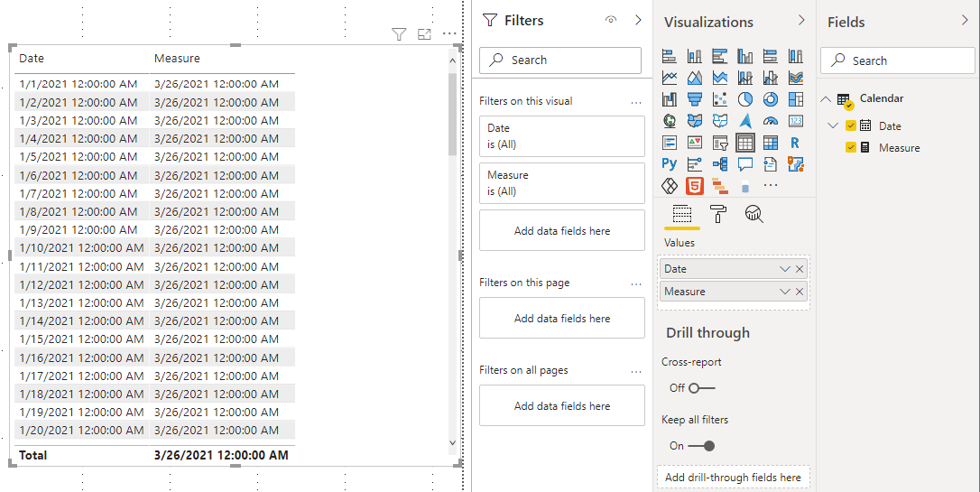The image size is (980, 492).
Task: Collapse the Calendar table in Fields
Action: pos(826,98)
